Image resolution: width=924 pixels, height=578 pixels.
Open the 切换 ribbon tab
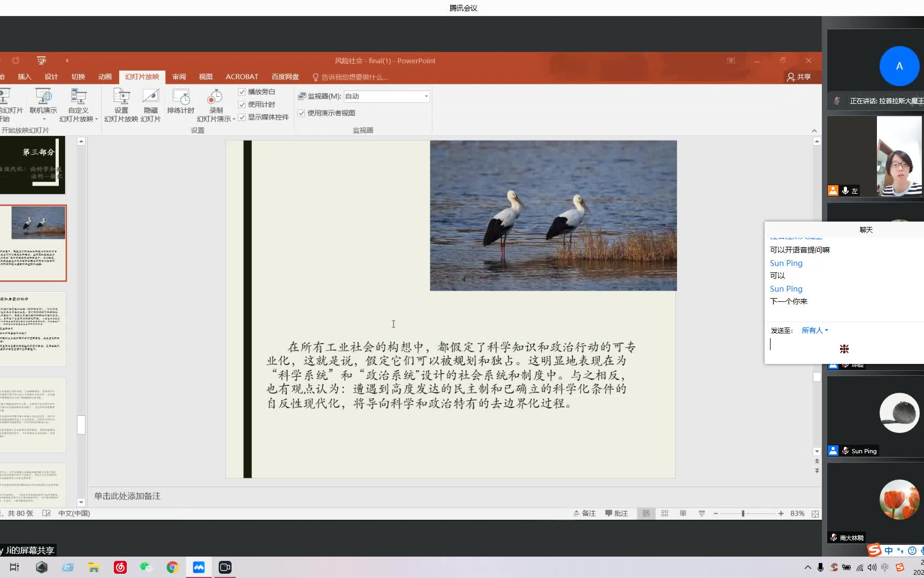pos(78,77)
